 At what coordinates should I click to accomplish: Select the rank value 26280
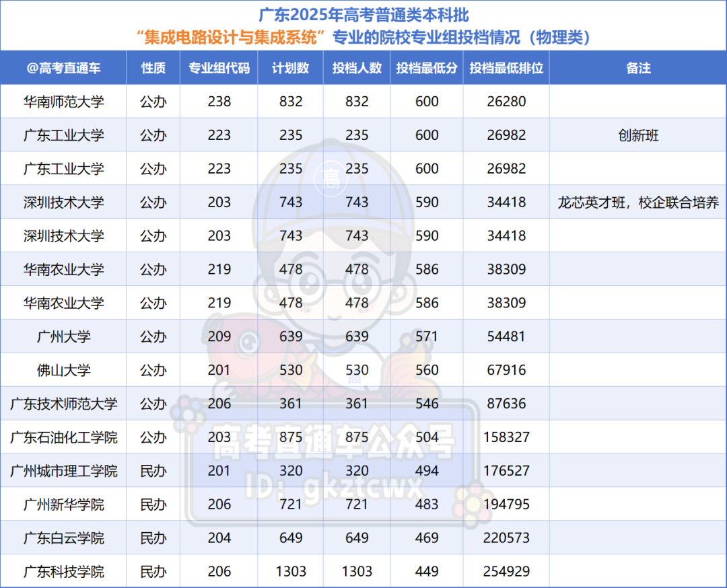pos(506,102)
